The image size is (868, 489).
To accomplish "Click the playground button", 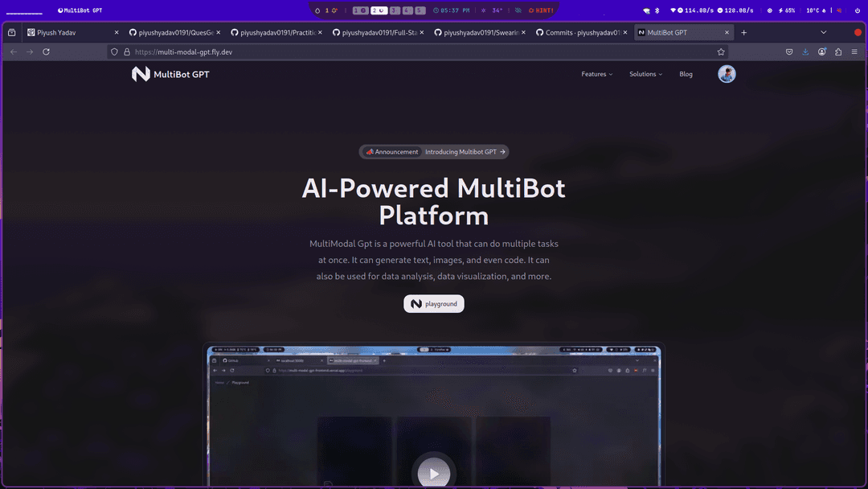I will coord(434,303).
